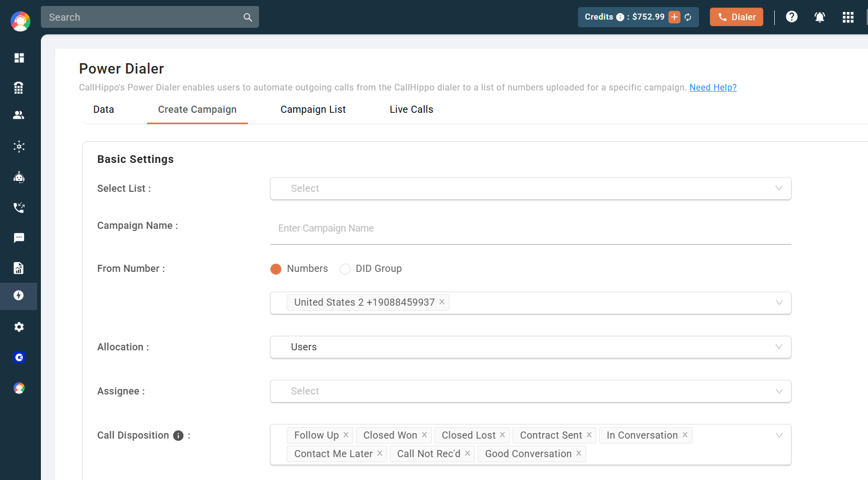The width and height of the screenshot is (868, 480).
Task: Open the messages chat icon in the sidebar
Action: pyautogui.click(x=19, y=238)
